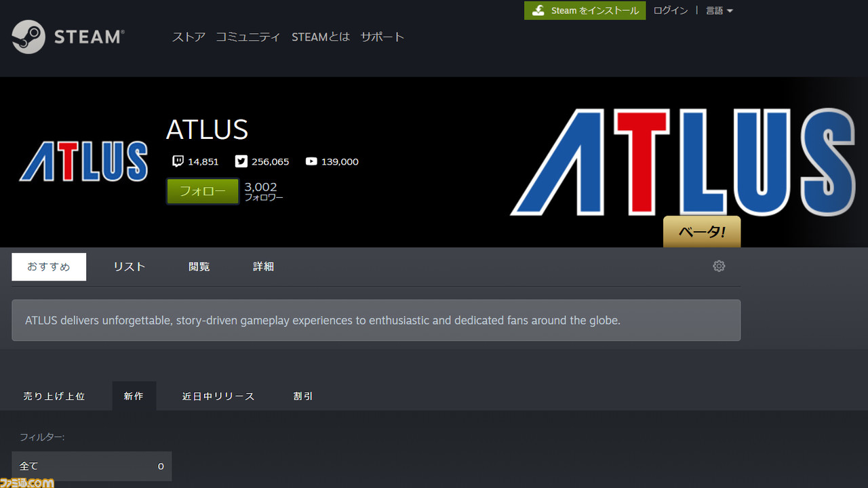Open the 詳細 tab

pyautogui.click(x=263, y=266)
